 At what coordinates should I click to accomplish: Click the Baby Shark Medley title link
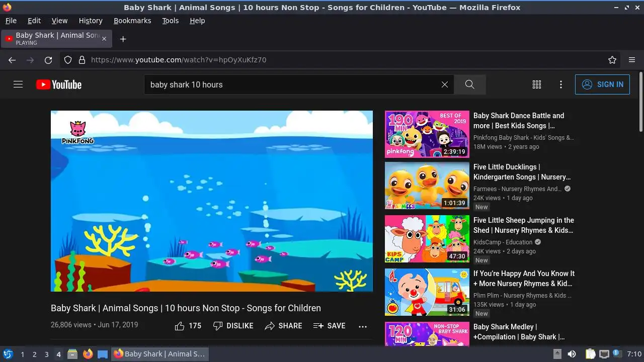[519, 332]
